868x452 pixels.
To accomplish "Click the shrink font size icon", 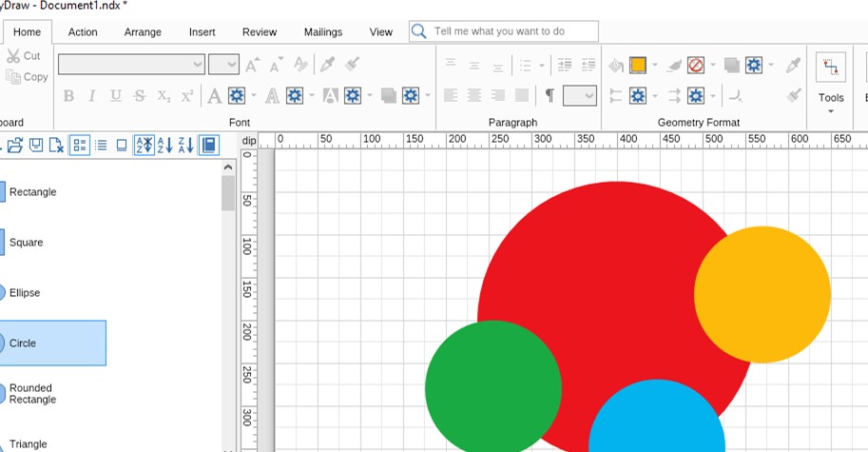I will click(x=277, y=65).
